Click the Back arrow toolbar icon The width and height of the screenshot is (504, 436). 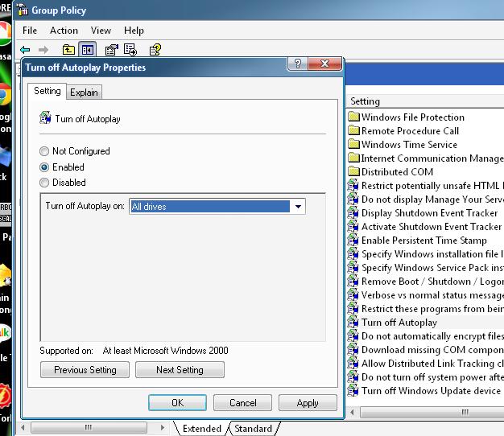(x=25, y=50)
